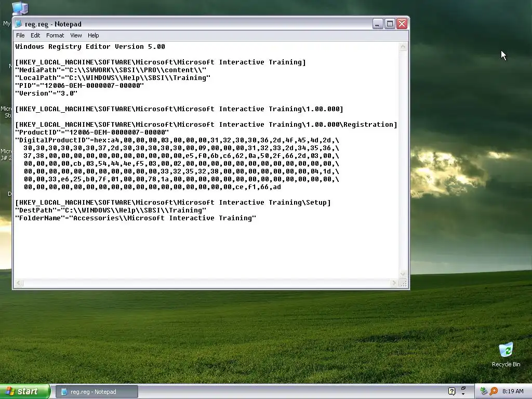Click the horizontal scrollbar left arrow
532x399 pixels.
(x=19, y=283)
